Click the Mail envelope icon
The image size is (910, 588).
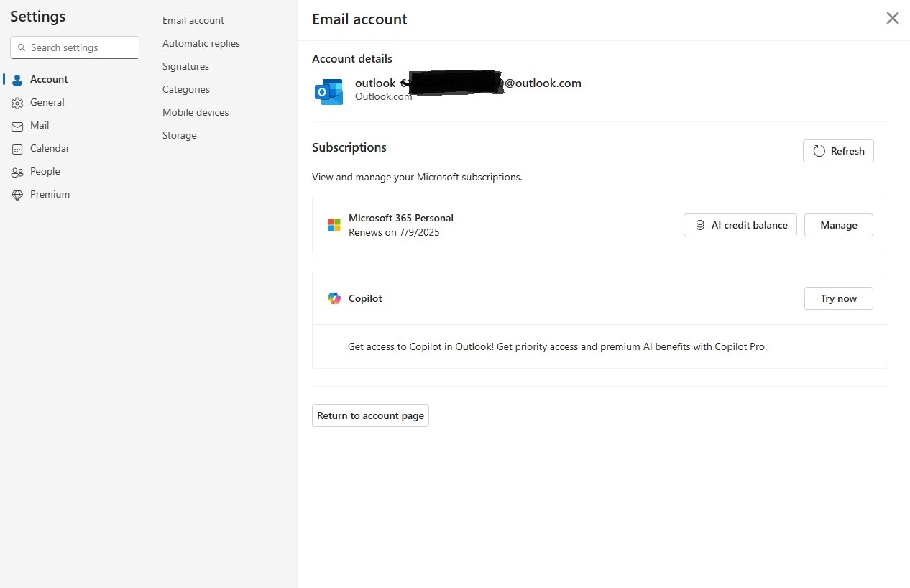tap(17, 125)
